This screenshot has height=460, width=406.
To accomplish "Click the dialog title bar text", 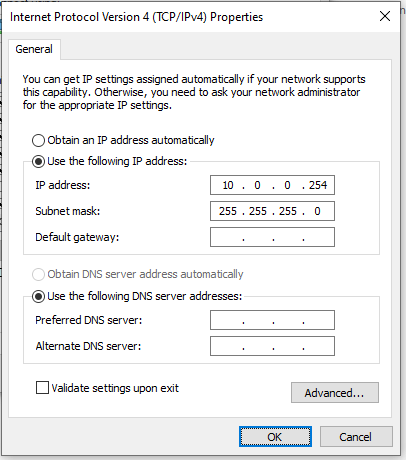I will 137,17.
